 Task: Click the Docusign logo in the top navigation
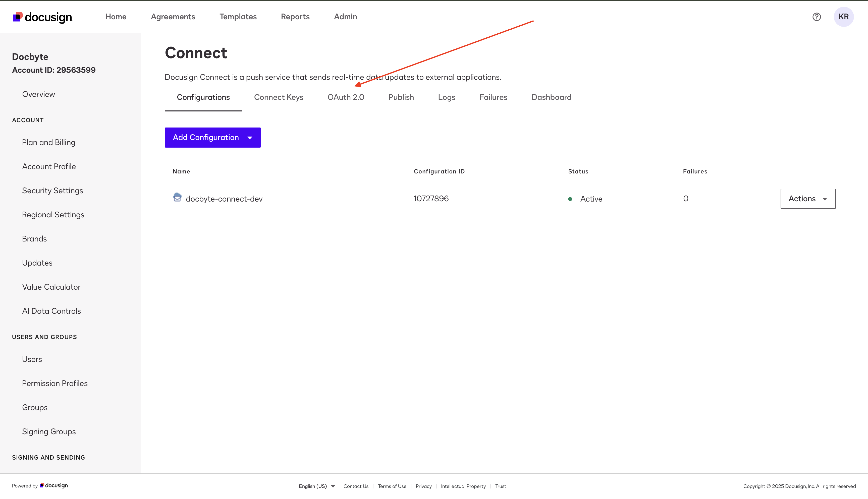42,17
